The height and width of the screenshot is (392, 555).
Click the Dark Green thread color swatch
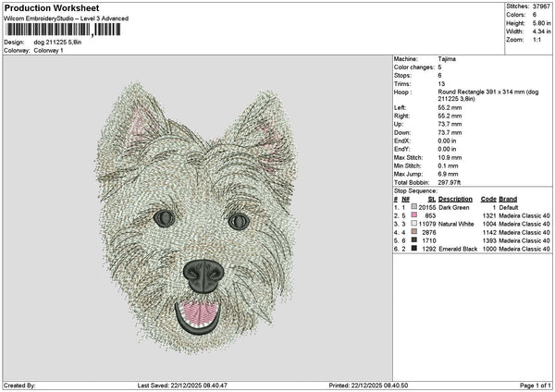point(413,206)
